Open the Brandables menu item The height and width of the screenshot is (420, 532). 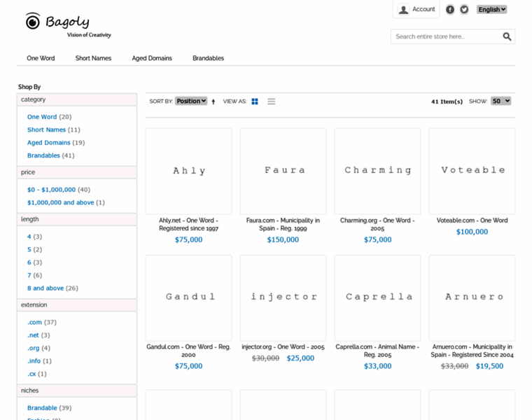point(209,58)
